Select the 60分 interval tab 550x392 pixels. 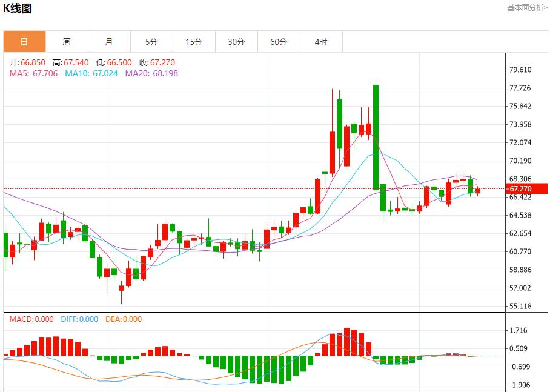click(x=279, y=42)
